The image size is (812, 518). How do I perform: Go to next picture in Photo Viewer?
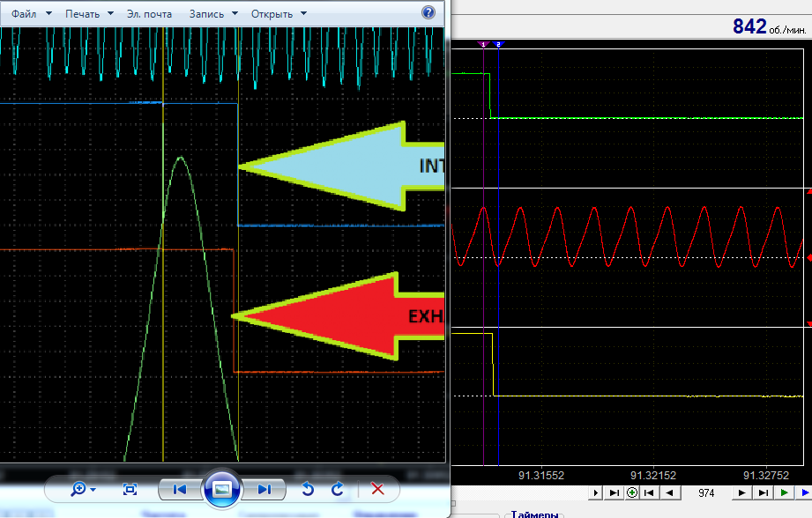tap(264, 489)
